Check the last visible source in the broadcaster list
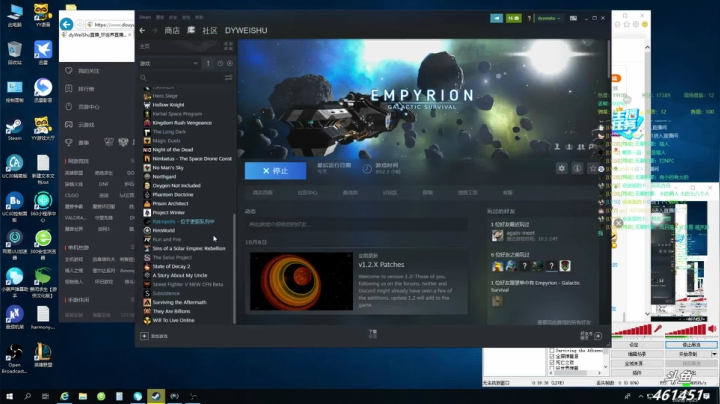Viewport: 720px width, 404px height. pos(552,368)
